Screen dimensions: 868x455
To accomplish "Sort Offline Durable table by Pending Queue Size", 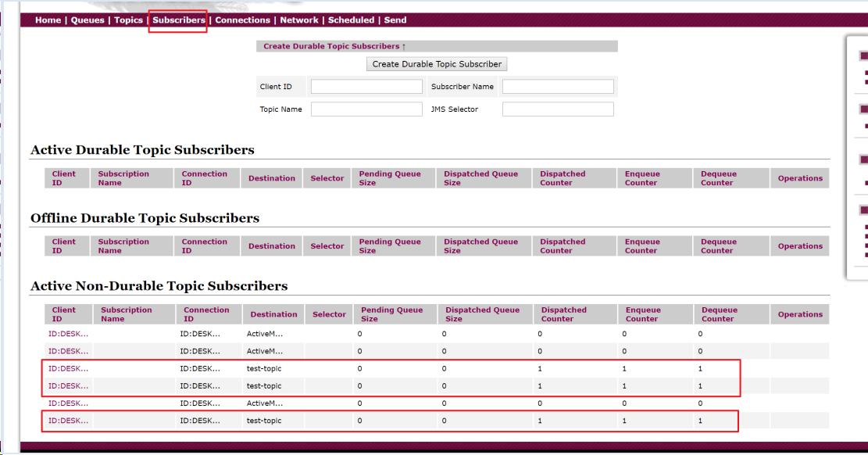I will pos(394,246).
